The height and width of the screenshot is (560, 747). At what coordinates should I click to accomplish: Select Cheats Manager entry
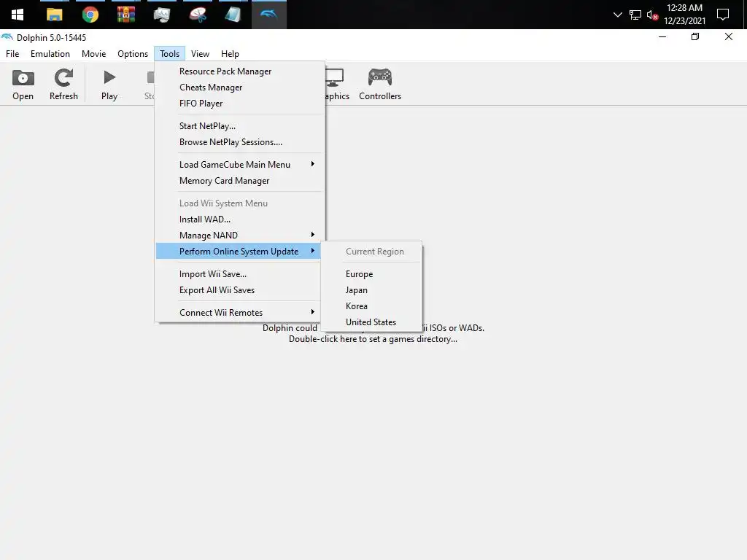coord(239,87)
